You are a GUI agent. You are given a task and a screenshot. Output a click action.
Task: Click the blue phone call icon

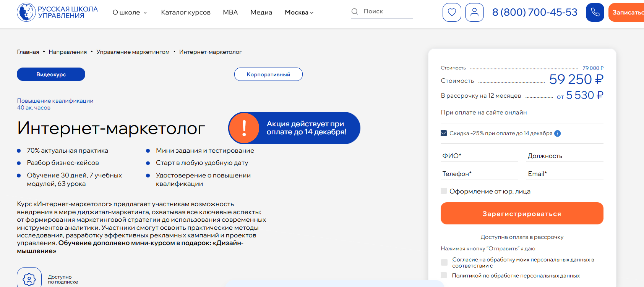coord(595,12)
